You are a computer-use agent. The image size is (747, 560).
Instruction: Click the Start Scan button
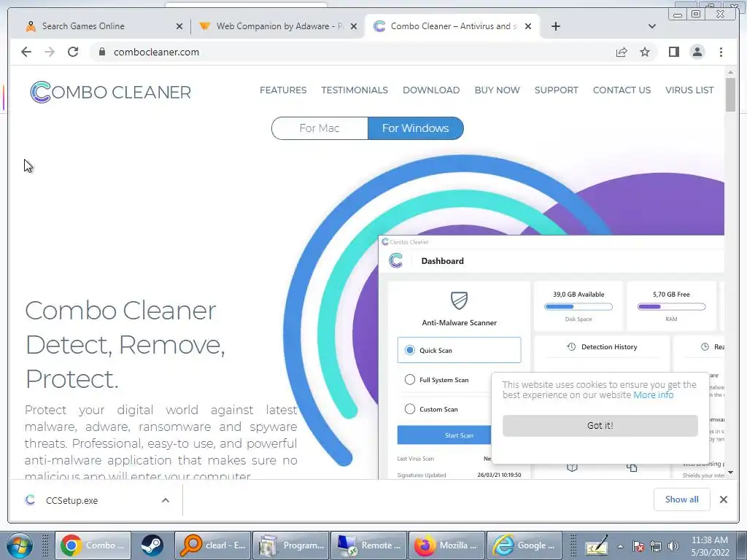444,435
